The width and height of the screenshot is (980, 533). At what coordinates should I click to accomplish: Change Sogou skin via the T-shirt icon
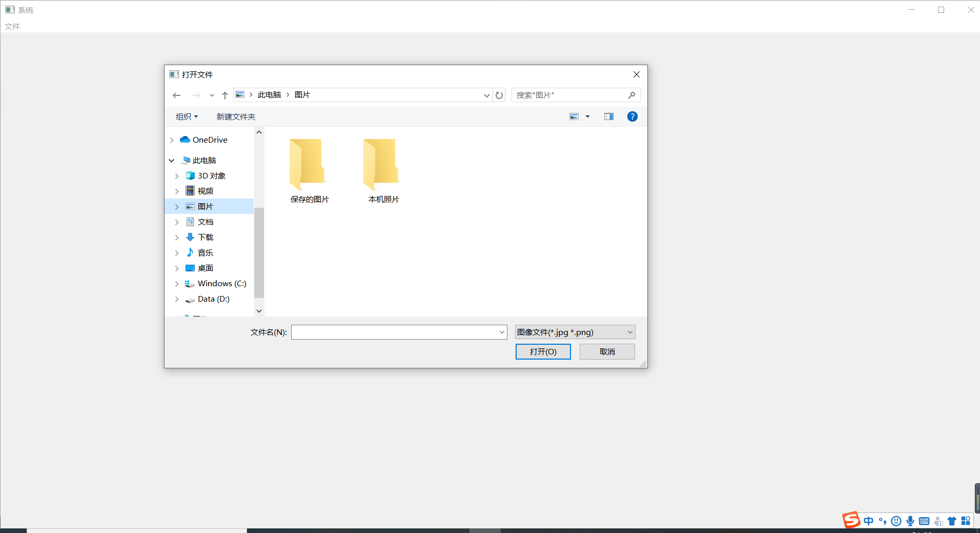952,521
